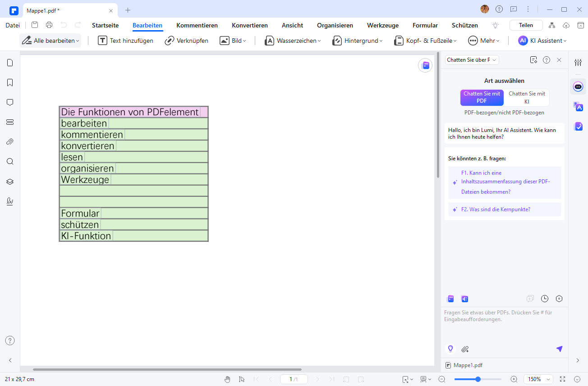This screenshot has height=386, width=588.
Task: Switch to the Schützen tab
Action: point(465,25)
